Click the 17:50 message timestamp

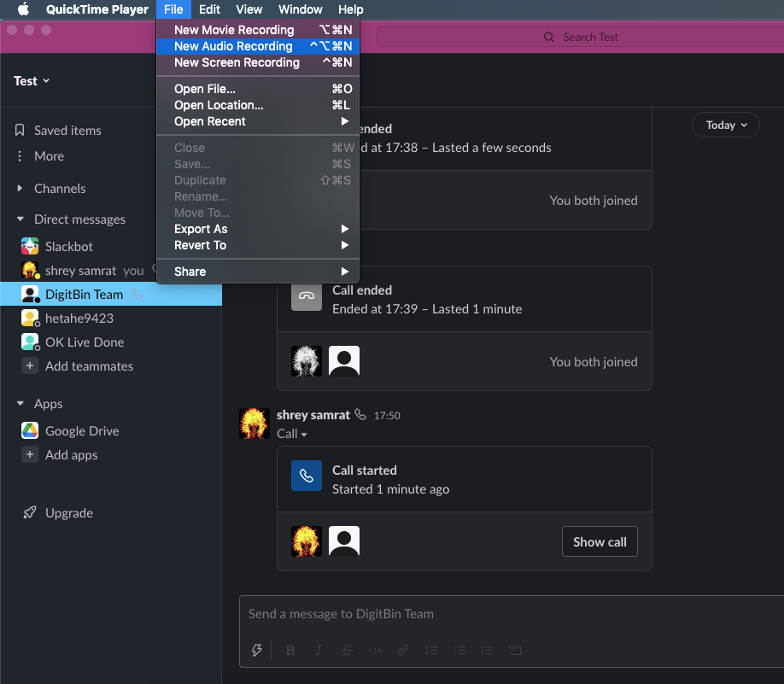(387, 416)
